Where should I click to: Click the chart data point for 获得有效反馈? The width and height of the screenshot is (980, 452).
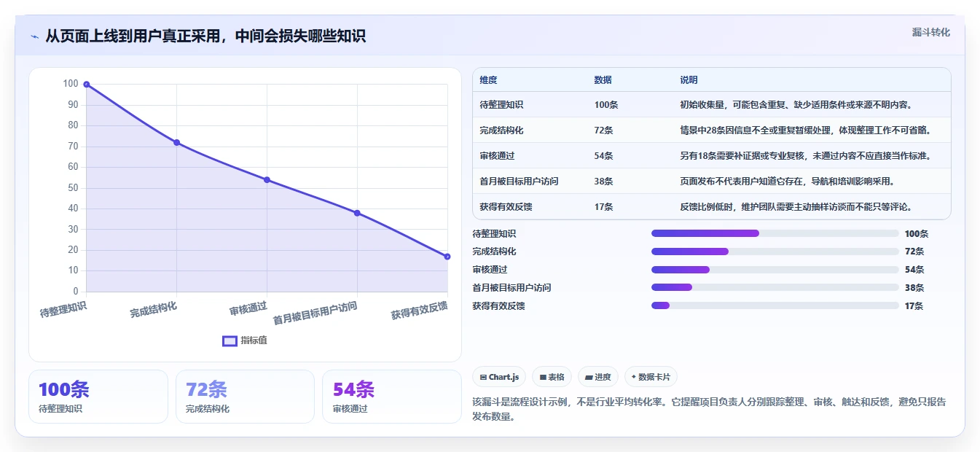coord(447,257)
